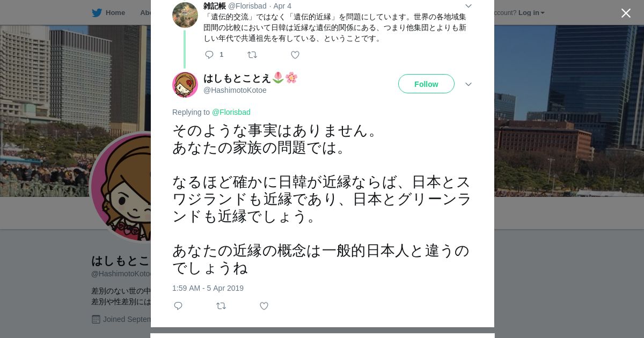This screenshot has width=644, height=338.
Task: Open the @Florisbad link in Replying to
Action: pyautogui.click(x=231, y=112)
